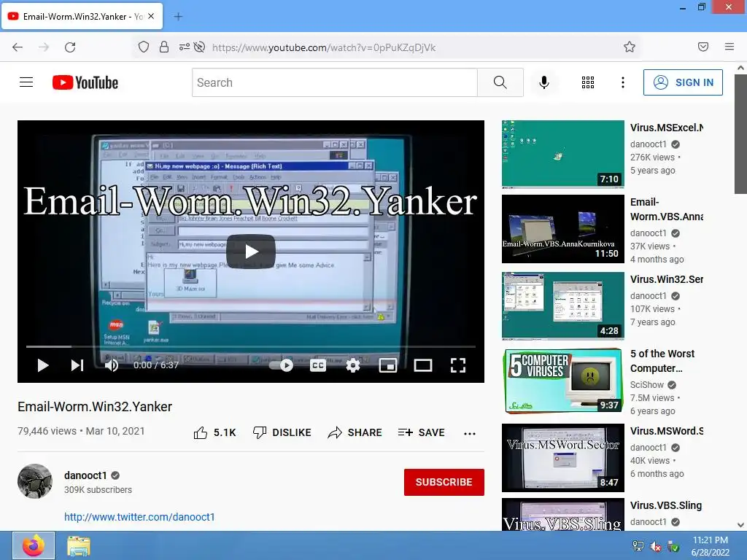Open File Explorer from the taskbar
This screenshot has height=560, width=747.
point(79,546)
